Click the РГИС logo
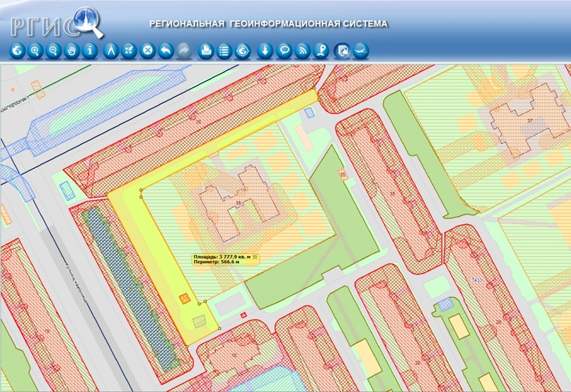This screenshot has width=571, height=392. tap(56, 23)
